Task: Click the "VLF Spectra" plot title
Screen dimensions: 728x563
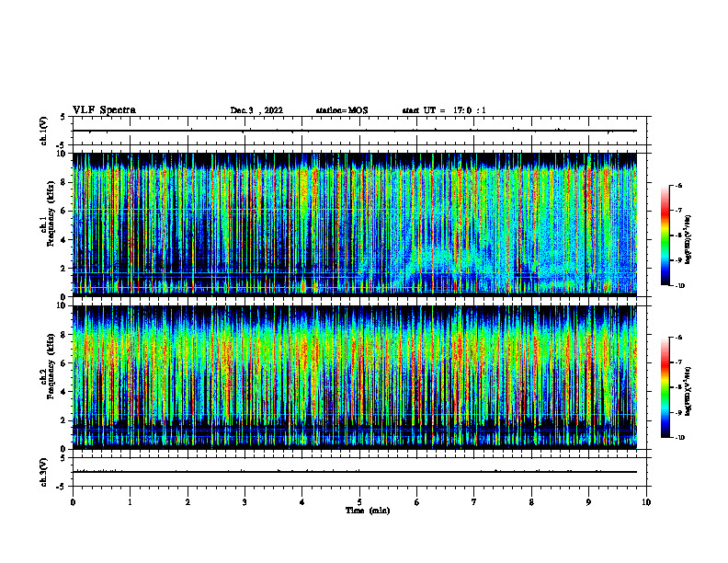Action: click(104, 110)
